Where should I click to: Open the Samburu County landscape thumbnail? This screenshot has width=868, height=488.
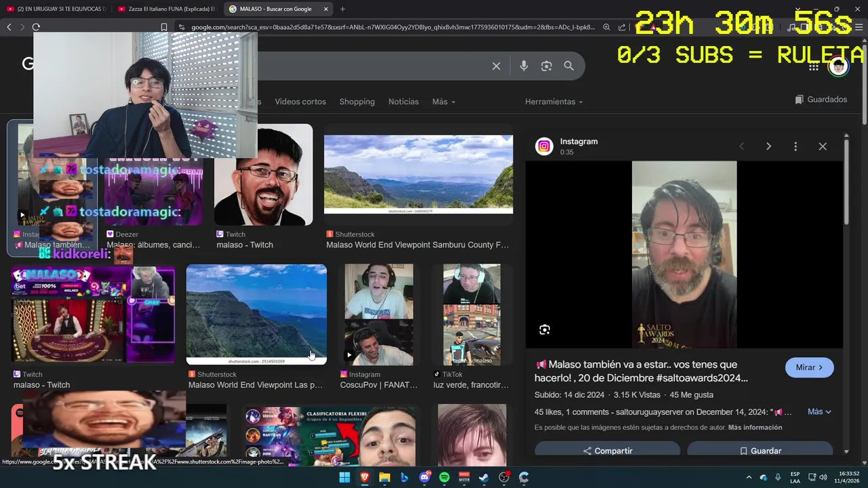[x=418, y=174]
